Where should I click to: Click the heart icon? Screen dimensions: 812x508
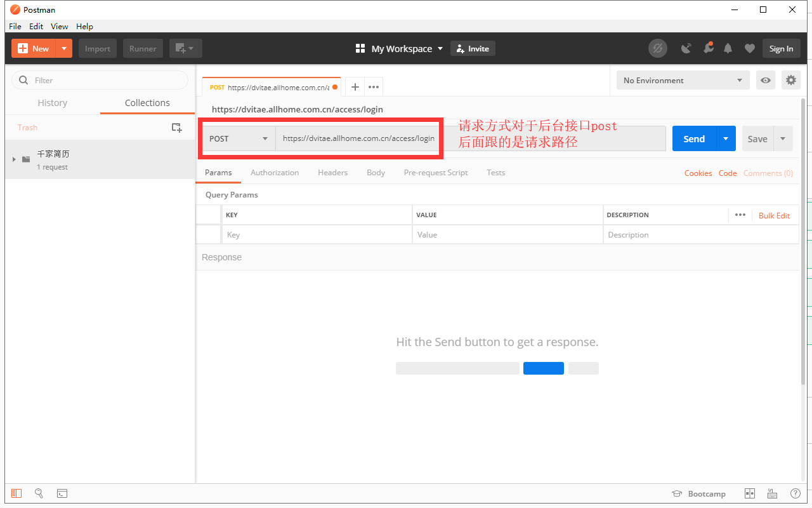(749, 48)
